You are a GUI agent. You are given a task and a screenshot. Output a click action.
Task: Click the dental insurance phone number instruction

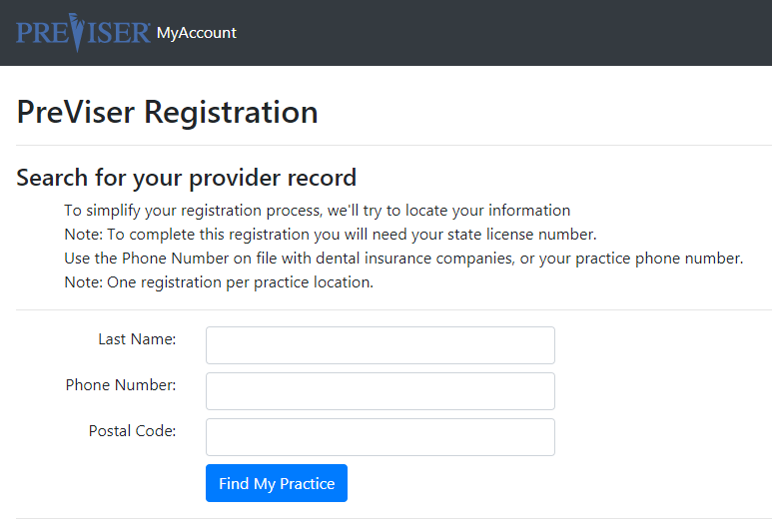click(403, 259)
